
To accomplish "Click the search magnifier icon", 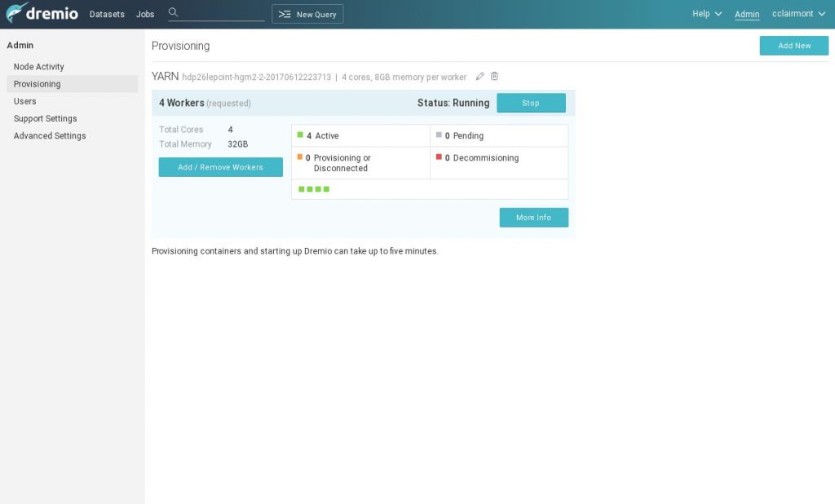I will point(173,13).
